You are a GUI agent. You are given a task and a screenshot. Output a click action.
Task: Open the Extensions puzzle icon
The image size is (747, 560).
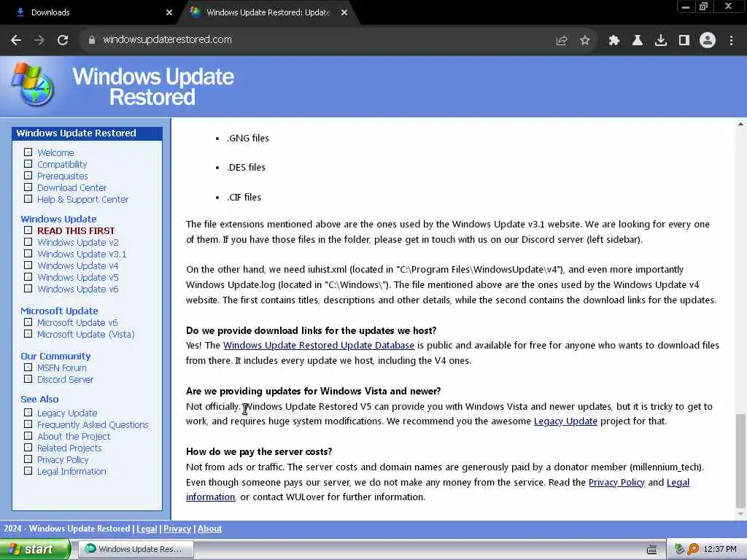[x=614, y=41]
